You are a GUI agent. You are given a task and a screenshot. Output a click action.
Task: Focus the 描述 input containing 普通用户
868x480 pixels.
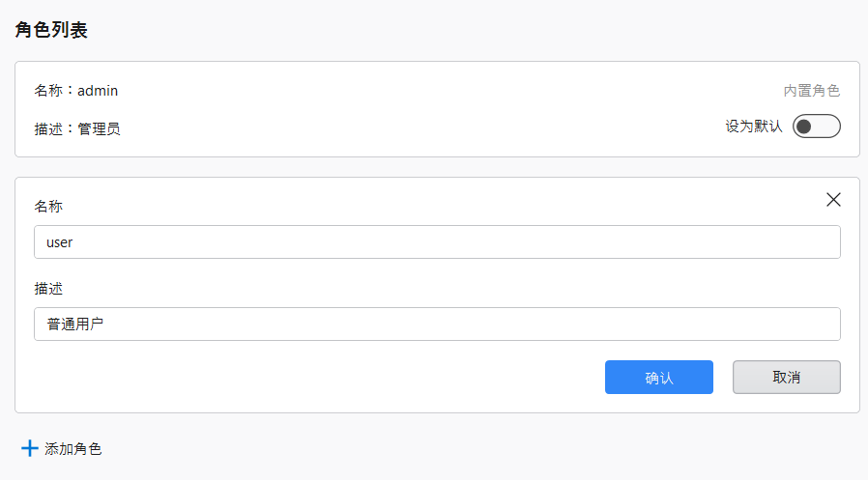(x=437, y=325)
